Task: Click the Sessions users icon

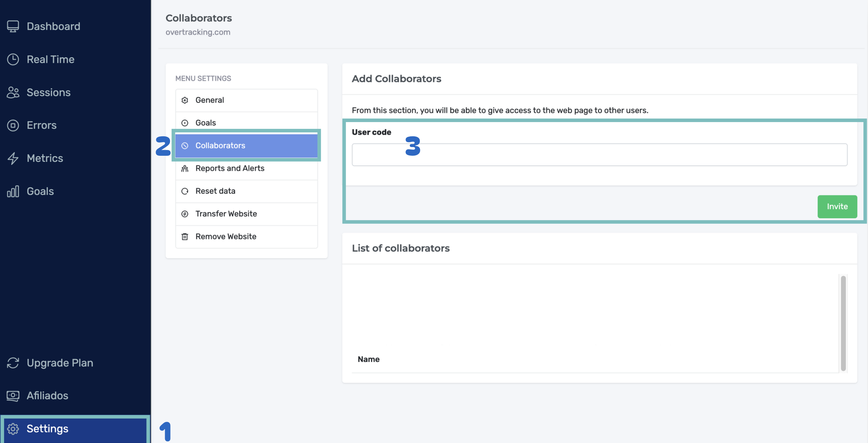Action: (13, 92)
